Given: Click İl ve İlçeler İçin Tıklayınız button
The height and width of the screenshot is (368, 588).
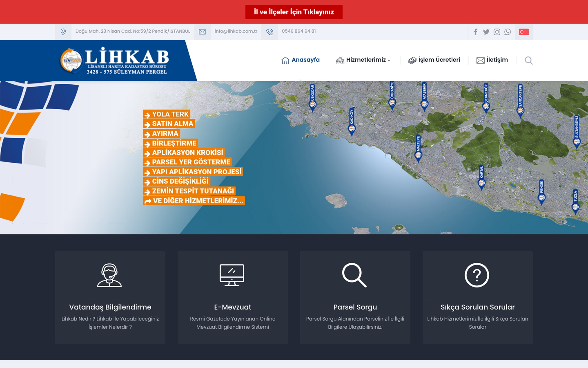Looking at the screenshot, I should point(294,12).
